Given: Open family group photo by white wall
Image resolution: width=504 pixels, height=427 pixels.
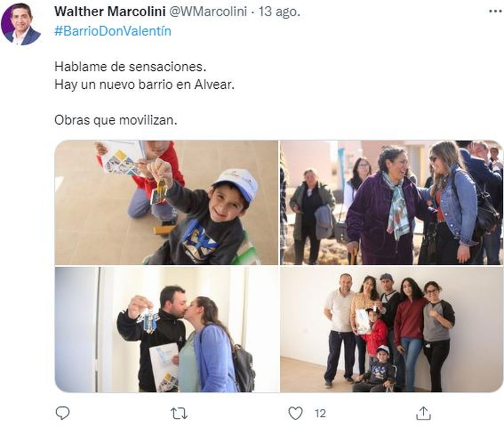Looking at the screenshot, I should (391, 329).
